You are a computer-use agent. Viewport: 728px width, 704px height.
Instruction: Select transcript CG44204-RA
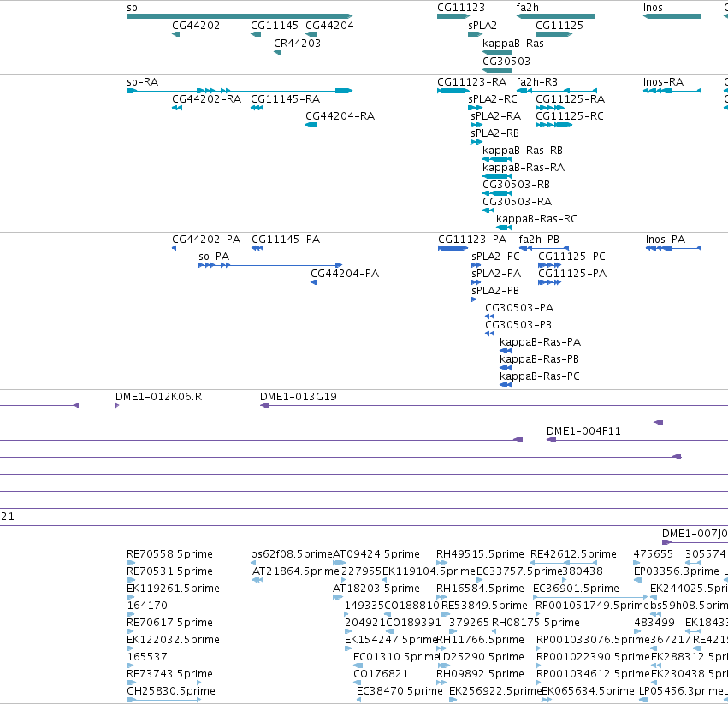point(340,116)
